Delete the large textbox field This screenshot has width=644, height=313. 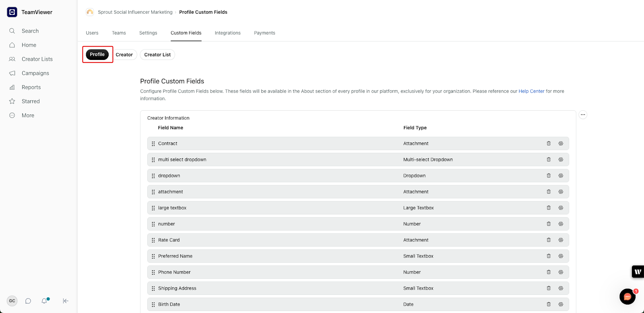click(x=549, y=208)
